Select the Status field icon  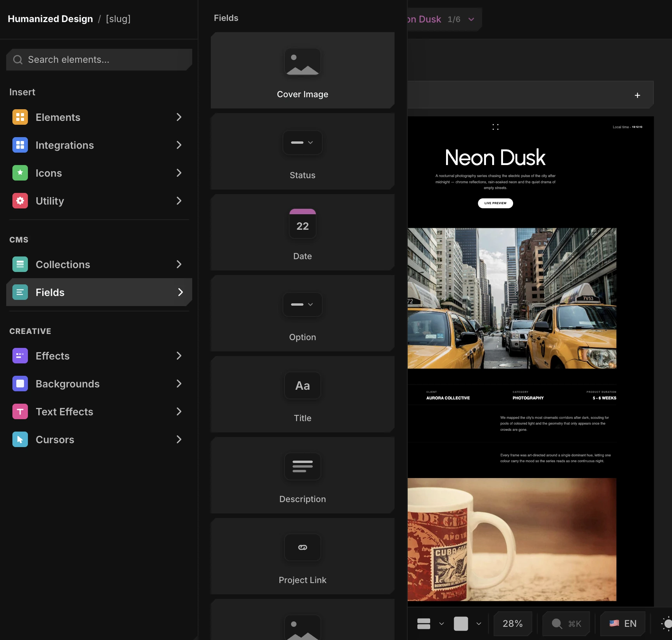(x=303, y=143)
